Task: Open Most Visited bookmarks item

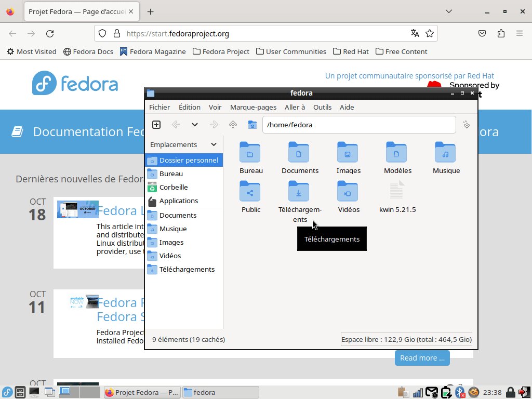Action: click(32, 51)
